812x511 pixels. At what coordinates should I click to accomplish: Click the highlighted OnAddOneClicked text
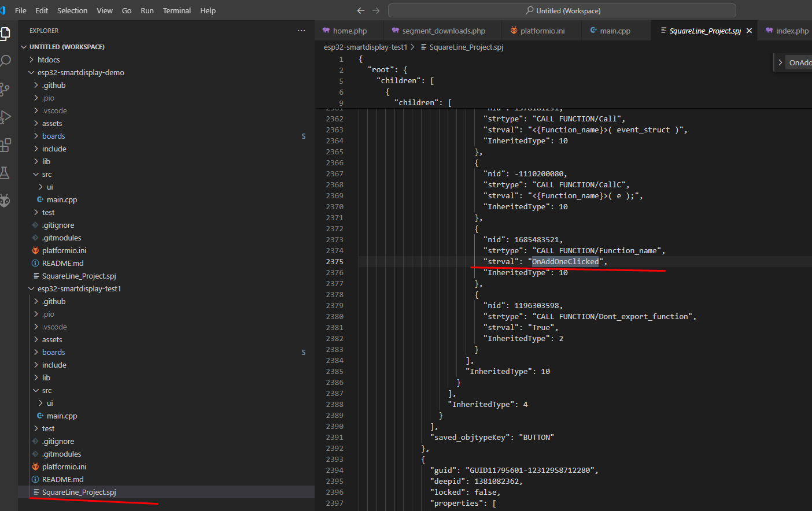565,261
